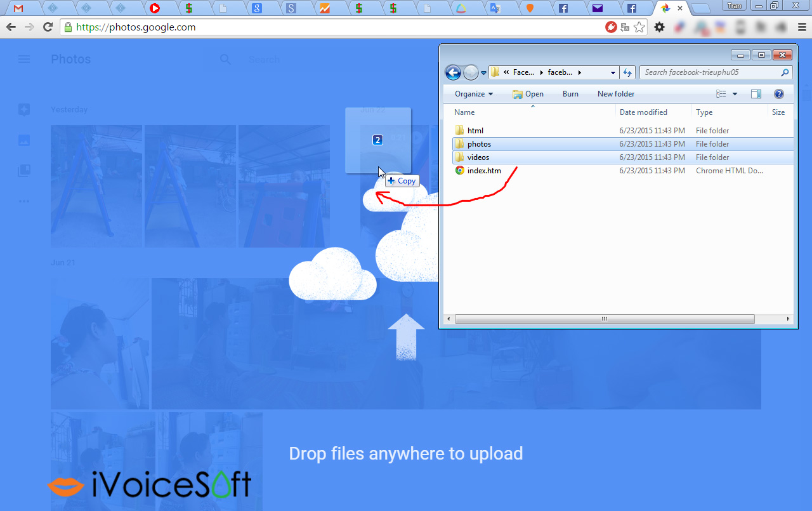
Task: Click the Explorer horizontal scrollbar thumb
Action: point(605,319)
